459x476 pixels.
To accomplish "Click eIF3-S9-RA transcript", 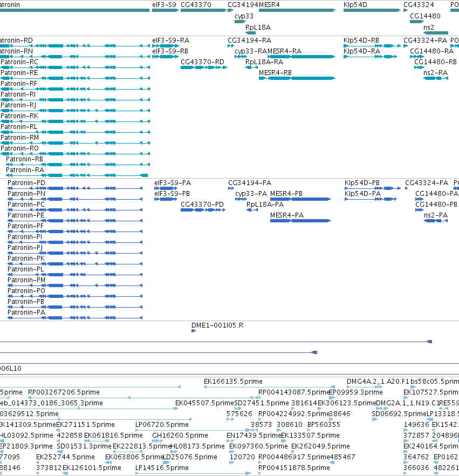I will 166,46.
